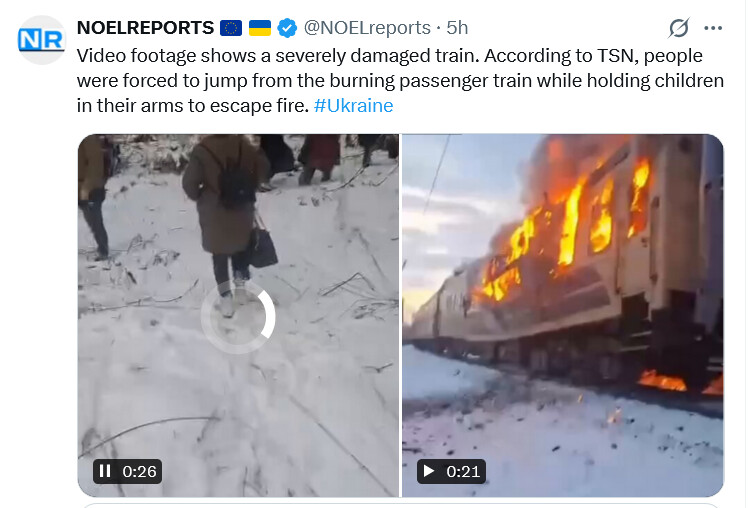Open the 5h timestamp permalink

(x=457, y=28)
